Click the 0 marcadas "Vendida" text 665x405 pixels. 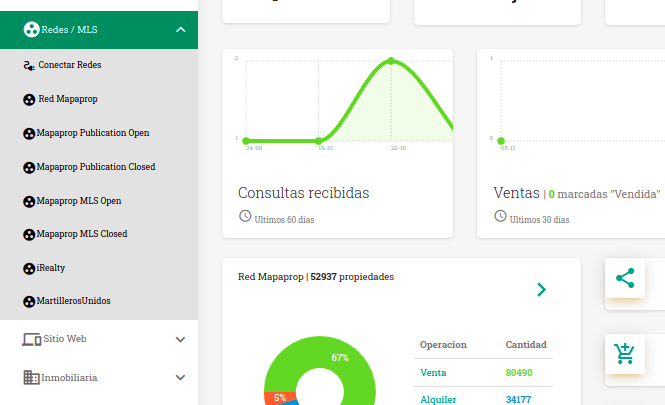click(604, 194)
